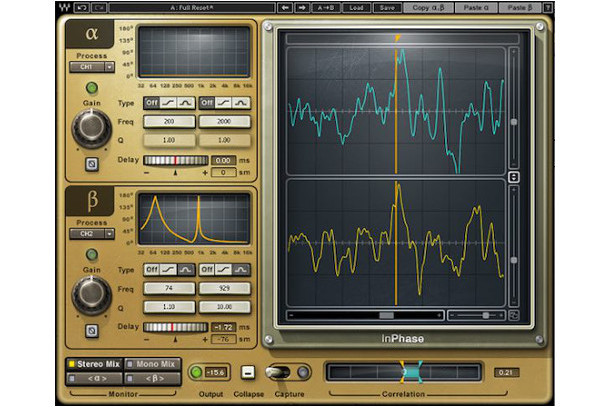Click the Collapse button icon
This screenshot has height=420, width=600.
248,372
